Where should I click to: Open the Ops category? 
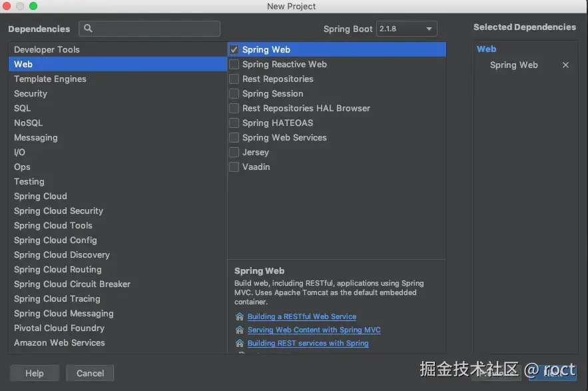118,167
